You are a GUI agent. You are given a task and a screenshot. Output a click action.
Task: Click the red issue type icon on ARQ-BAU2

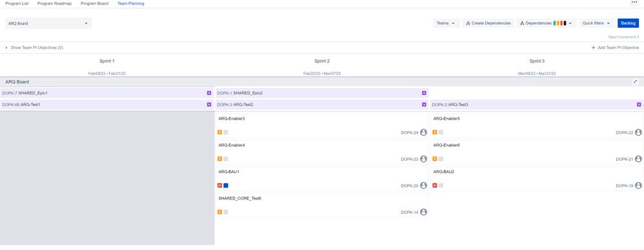click(434, 185)
